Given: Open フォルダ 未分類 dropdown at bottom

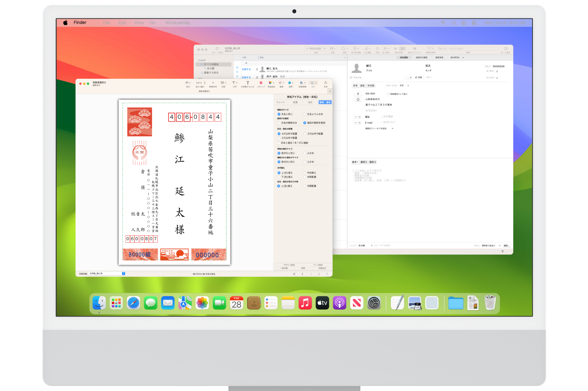Looking at the screenshot, I should [x=365, y=246].
